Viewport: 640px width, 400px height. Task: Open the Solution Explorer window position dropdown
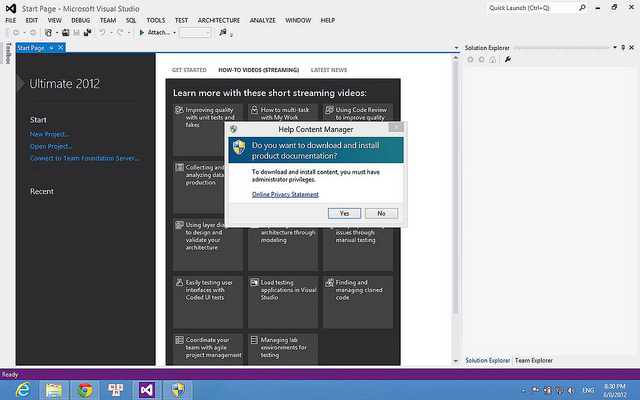[x=615, y=48]
